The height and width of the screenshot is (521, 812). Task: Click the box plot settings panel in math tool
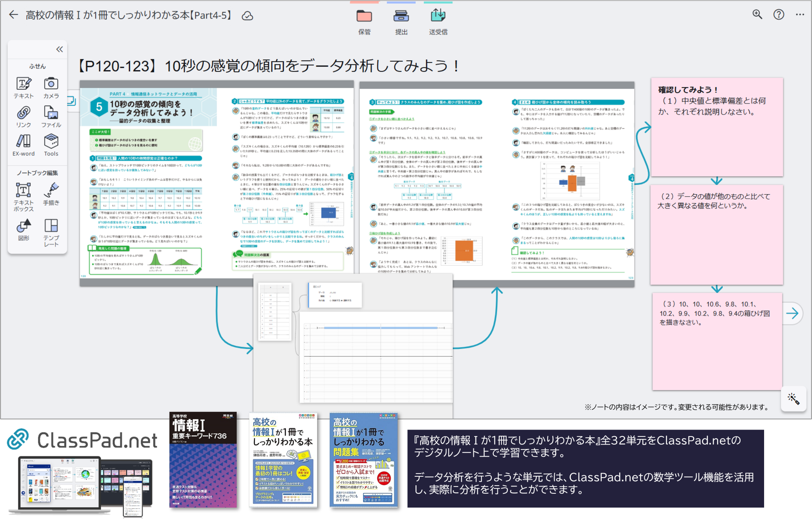click(x=335, y=295)
